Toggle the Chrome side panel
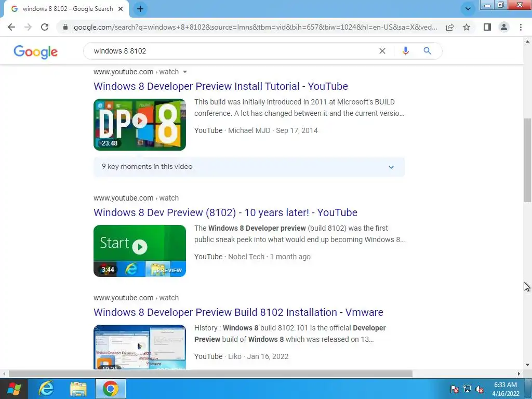This screenshot has width=532, height=399. coord(487,27)
